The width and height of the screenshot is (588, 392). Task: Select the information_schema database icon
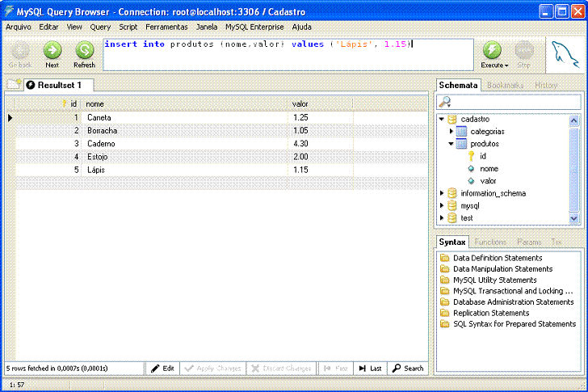pyautogui.click(x=452, y=193)
